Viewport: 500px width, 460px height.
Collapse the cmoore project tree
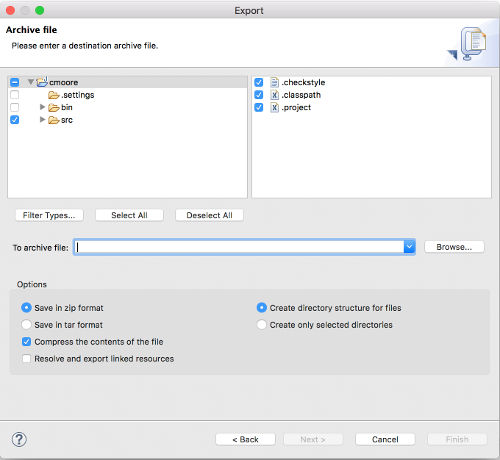[x=31, y=82]
